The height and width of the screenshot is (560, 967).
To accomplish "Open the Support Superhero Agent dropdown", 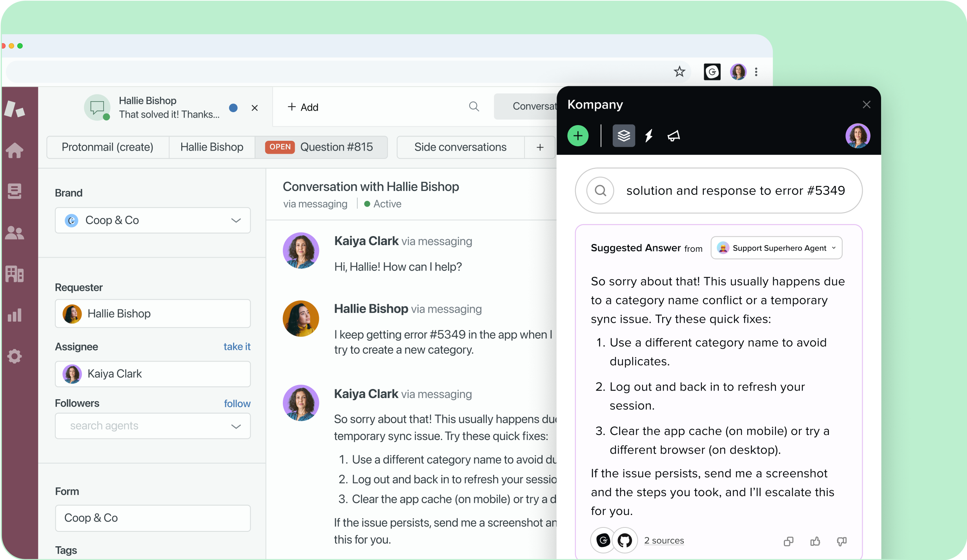I will (776, 248).
